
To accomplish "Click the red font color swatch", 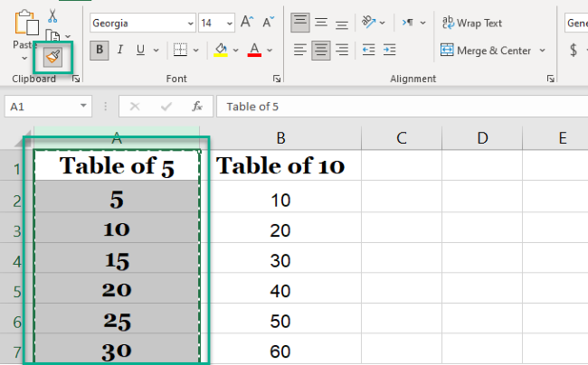I will point(255,51).
